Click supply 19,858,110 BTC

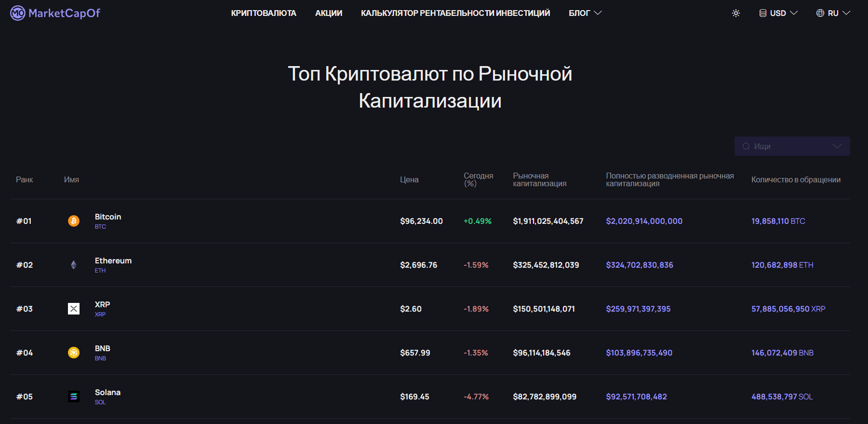(778, 221)
